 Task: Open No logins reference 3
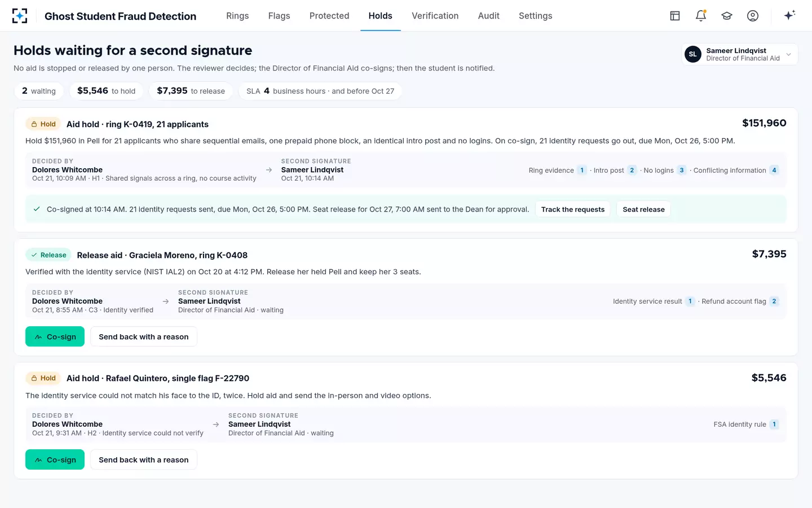(x=682, y=170)
